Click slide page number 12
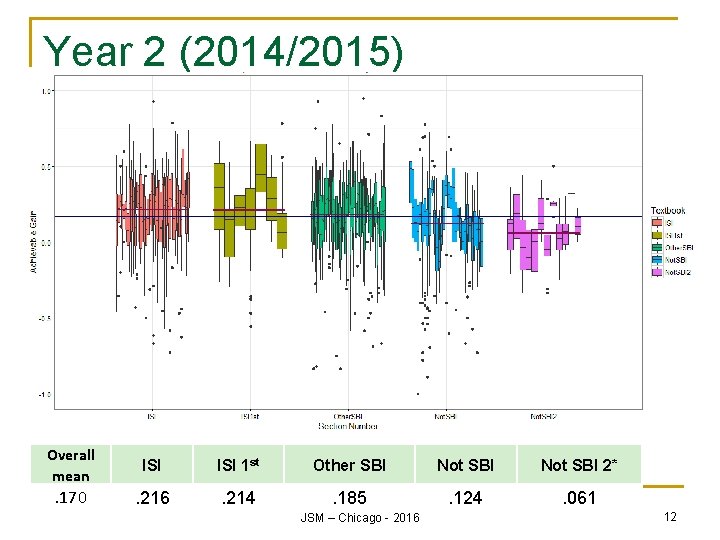The image size is (720, 540). (670, 517)
